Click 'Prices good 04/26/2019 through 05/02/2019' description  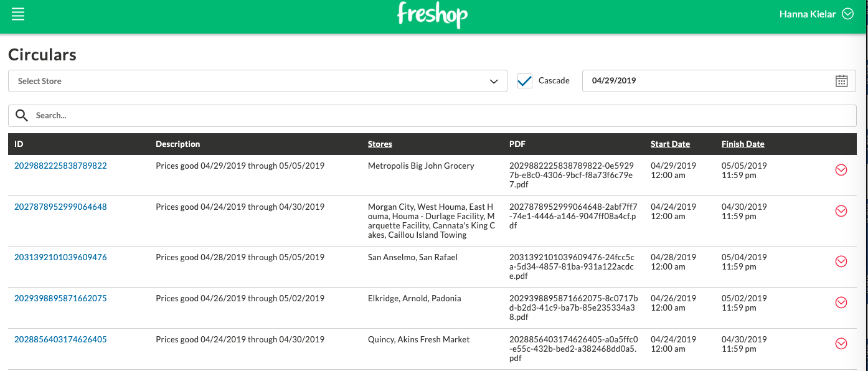pos(240,298)
